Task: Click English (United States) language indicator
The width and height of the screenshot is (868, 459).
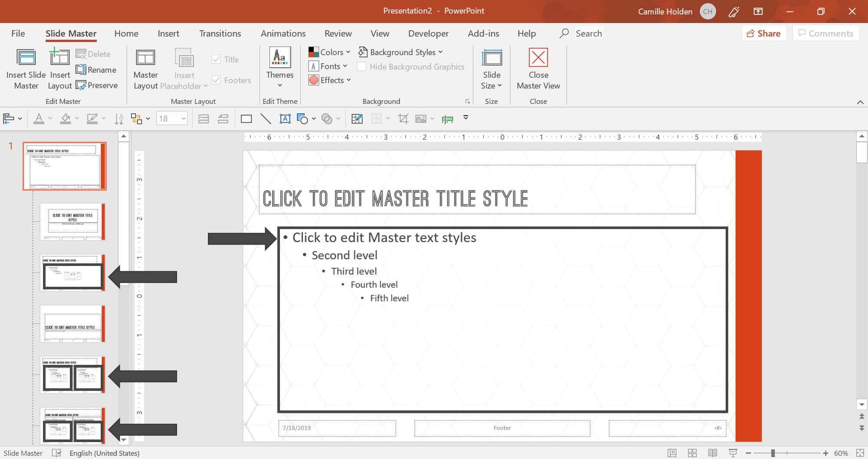Action: pos(105,453)
